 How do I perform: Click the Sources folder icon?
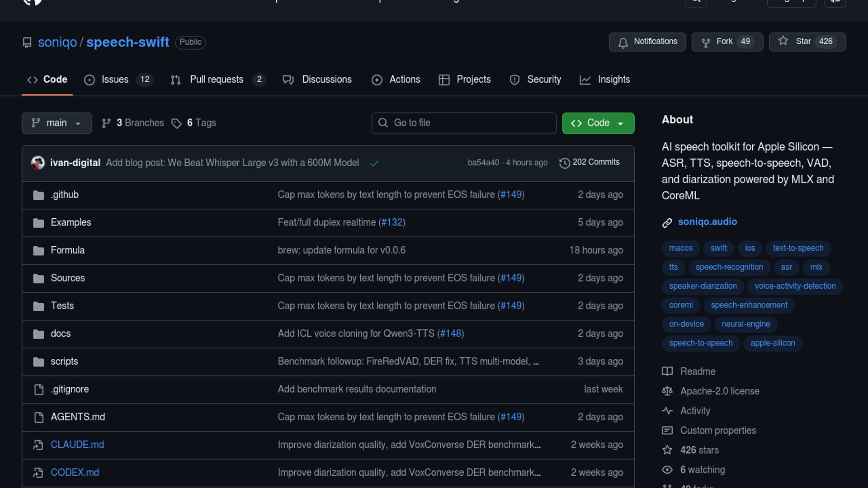click(38, 278)
